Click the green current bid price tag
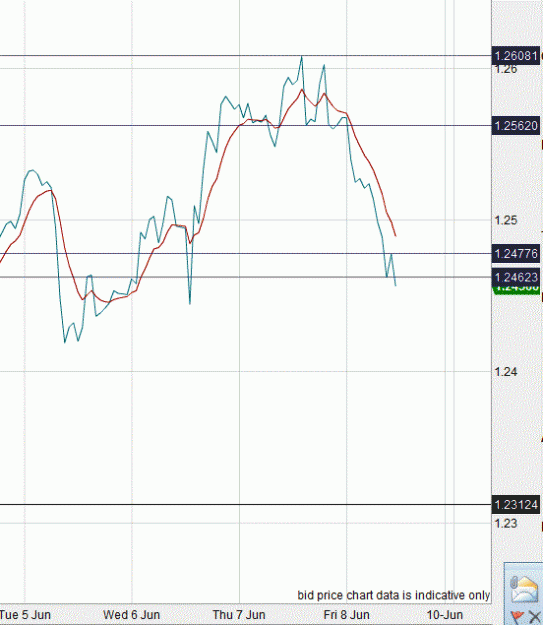The width and height of the screenshot is (543, 625). (x=516, y=290)
